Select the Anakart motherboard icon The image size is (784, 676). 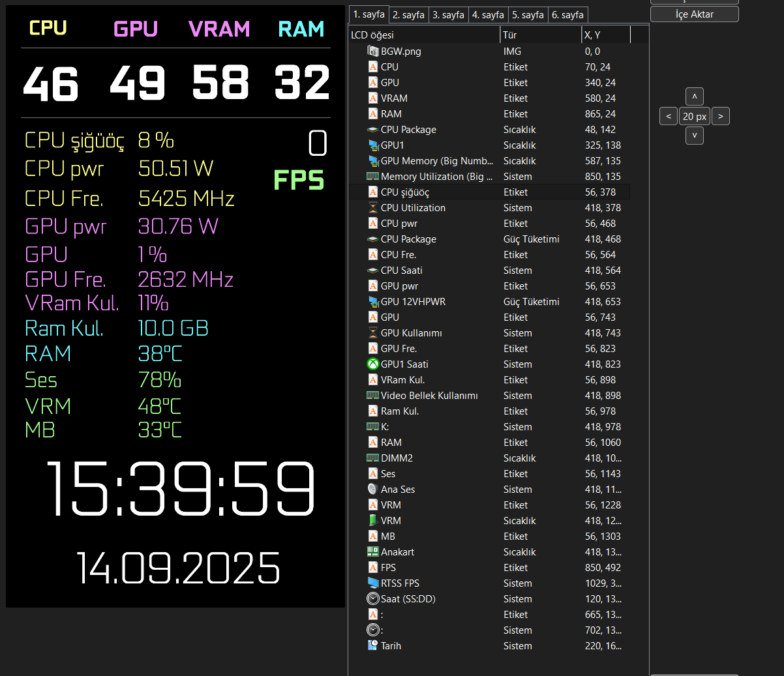[373, 551]
